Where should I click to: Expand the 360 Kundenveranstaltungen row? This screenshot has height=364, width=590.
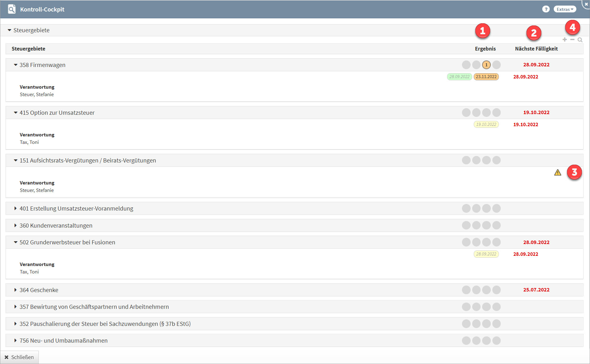click(x=16, y=225)
